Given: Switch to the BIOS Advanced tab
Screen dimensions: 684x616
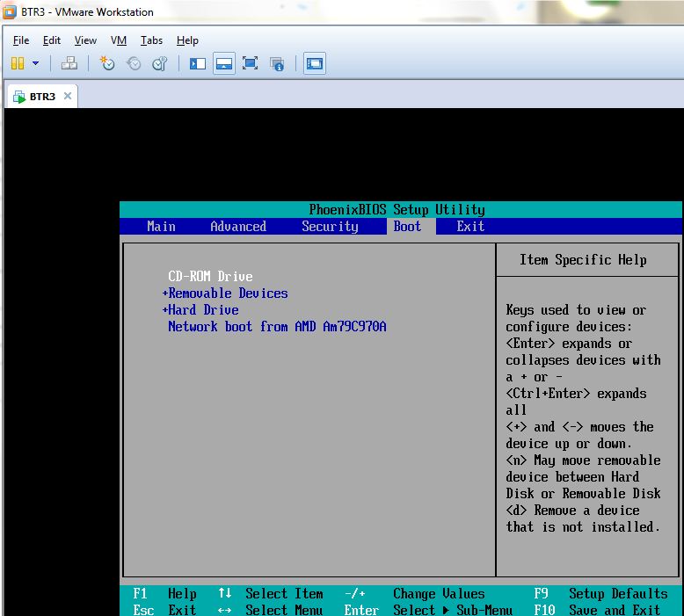Looking at the screenshot, I should pyautogui.click(x=238, y=226).
